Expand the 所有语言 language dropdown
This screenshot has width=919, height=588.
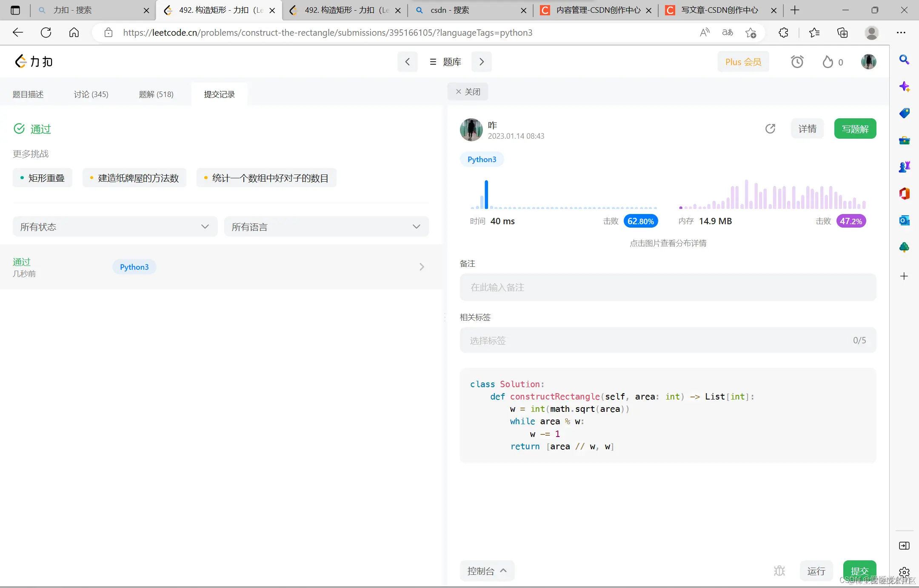[x=326, y=227]
